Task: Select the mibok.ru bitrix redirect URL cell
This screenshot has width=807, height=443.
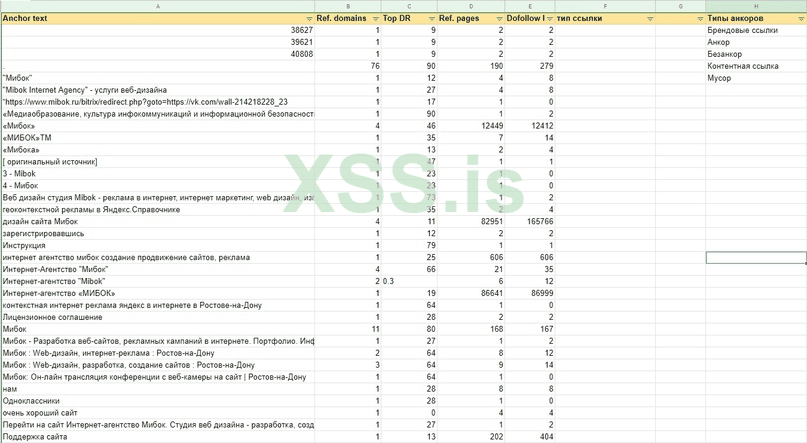Action: [x=158, y=102]
